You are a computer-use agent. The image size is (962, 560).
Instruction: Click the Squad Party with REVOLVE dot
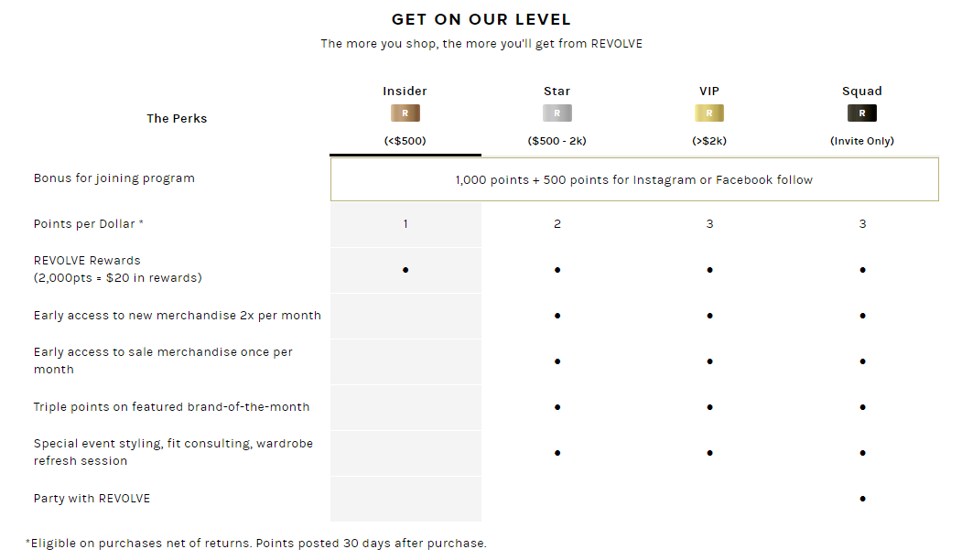click(862, 499)
